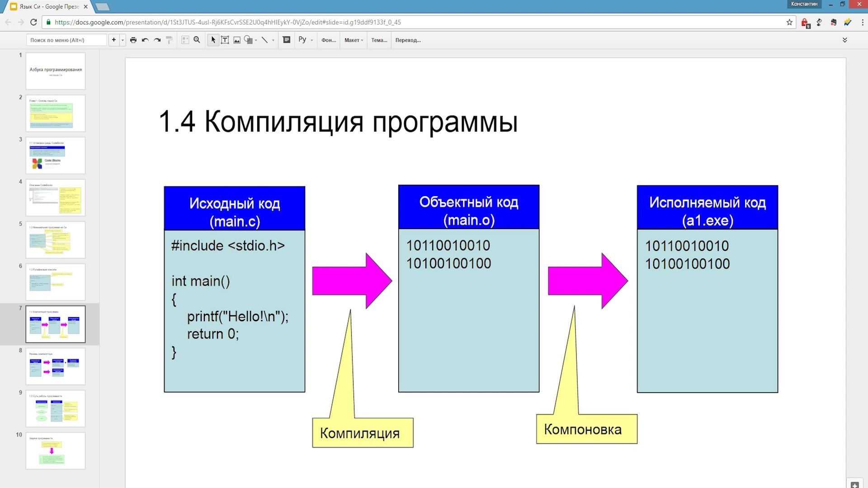Open the Chrome three-dot menu
Viewport: 868px width, 488px height.
point(862,22)
